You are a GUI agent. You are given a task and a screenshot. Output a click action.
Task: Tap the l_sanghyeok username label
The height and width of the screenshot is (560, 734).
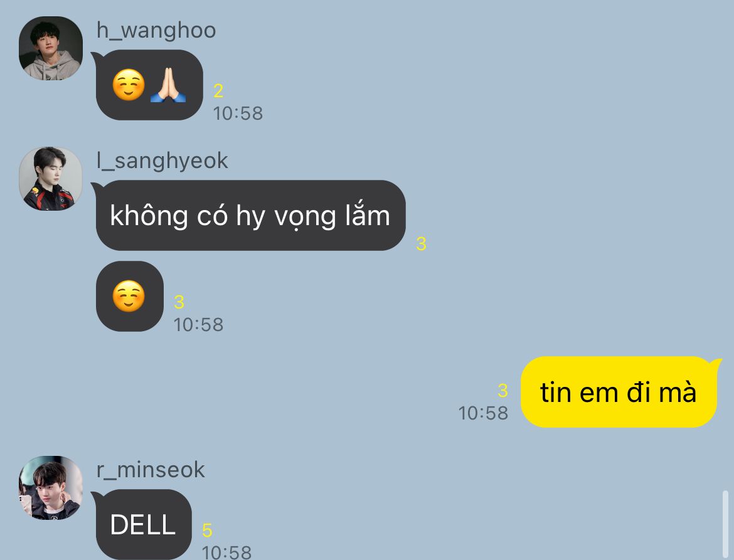point(162,161)
